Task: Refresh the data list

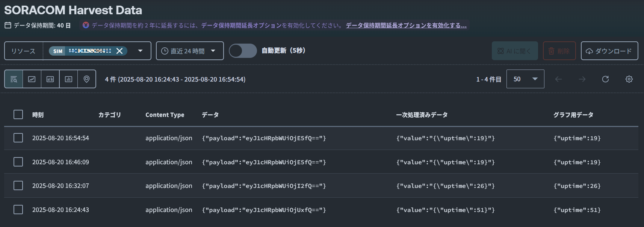Action: click(x=605, y=79)
